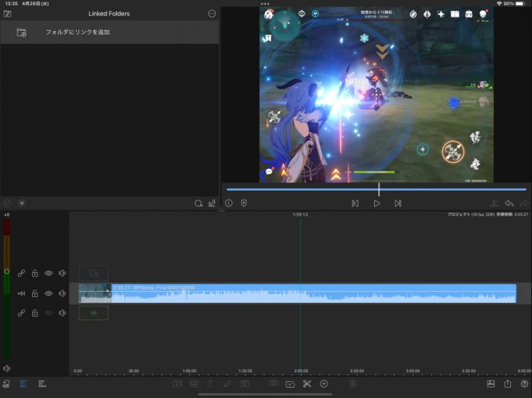Tap the empty audio track placeholder
This screenshot has width=532, height=398.
[x=94, y=312]
